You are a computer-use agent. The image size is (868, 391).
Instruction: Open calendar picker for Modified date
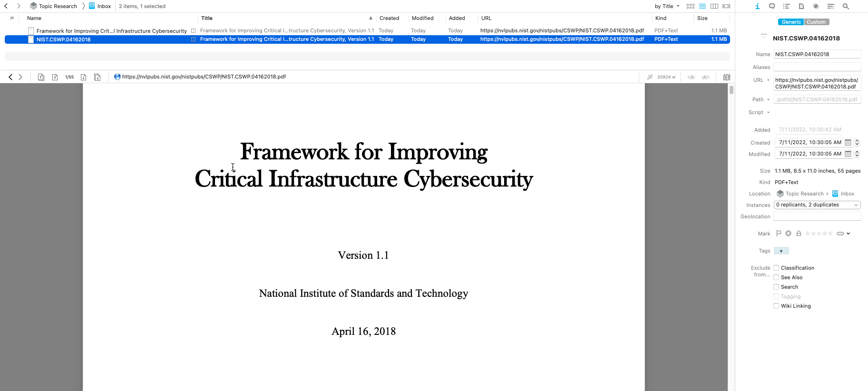pyautogui.click(x=848, y=154)
